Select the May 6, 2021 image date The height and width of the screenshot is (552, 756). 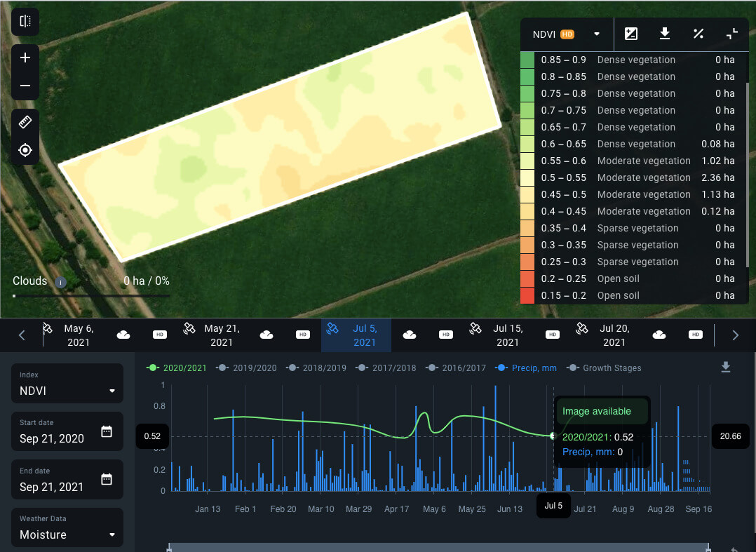point(79,335)
